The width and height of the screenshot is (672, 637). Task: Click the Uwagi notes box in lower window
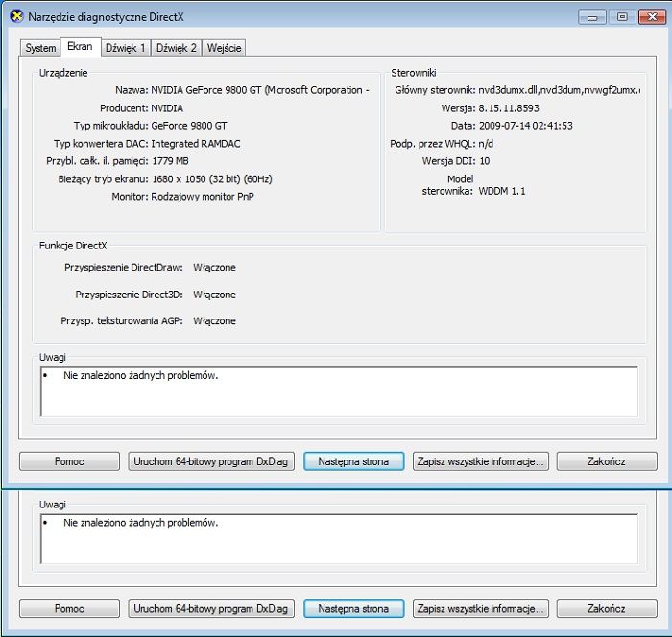[339, 539]
